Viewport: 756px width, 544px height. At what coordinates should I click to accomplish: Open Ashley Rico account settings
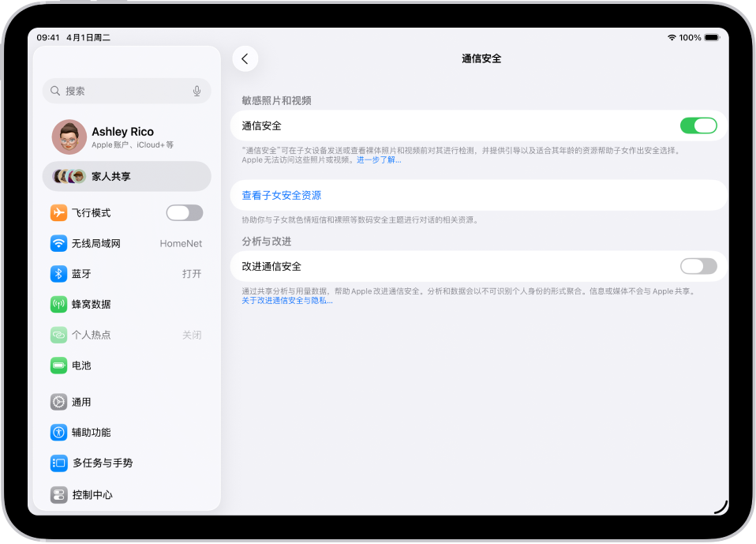tap(126, 137)
